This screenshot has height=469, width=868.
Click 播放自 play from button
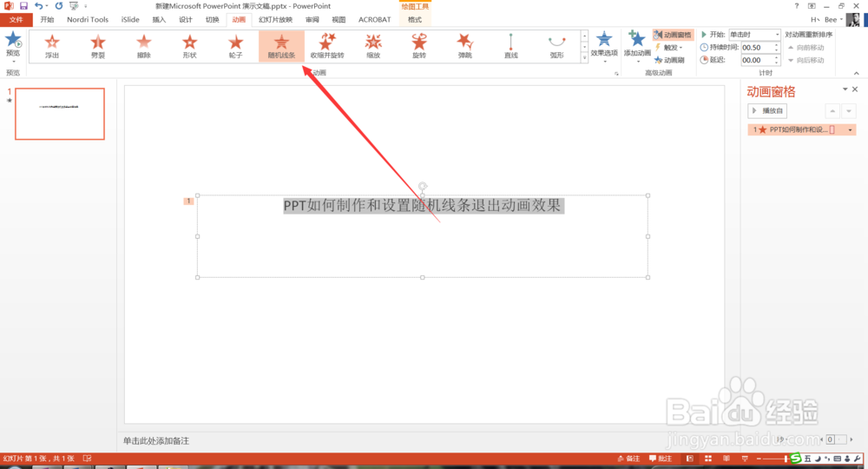coord(767,111)
